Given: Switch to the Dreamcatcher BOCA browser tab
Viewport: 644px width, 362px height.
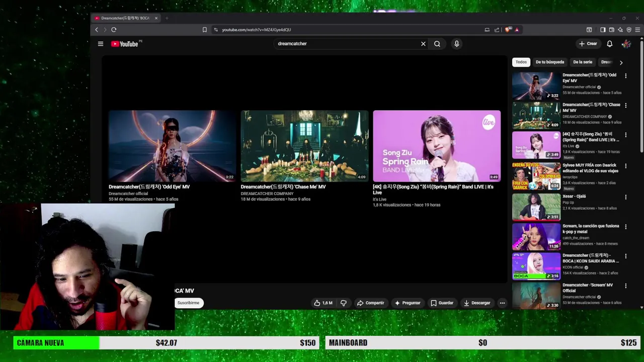Looking at the screenshot, I should [x=125, y=18].
